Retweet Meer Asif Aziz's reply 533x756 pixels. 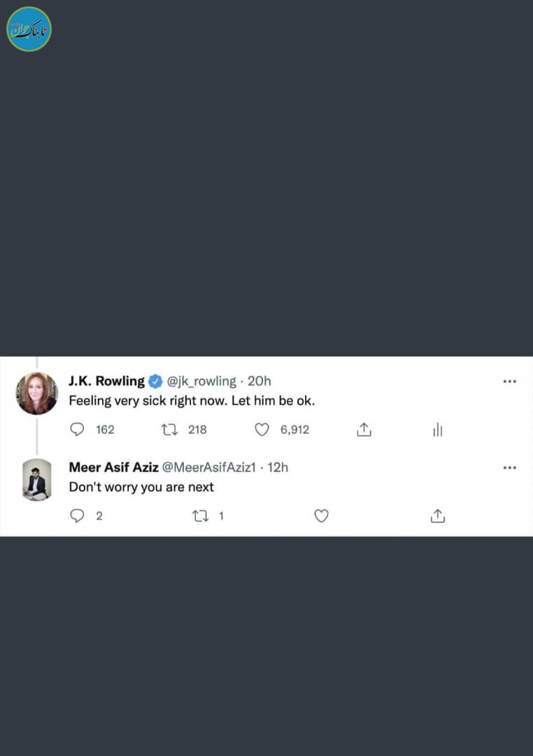(199, 516)
